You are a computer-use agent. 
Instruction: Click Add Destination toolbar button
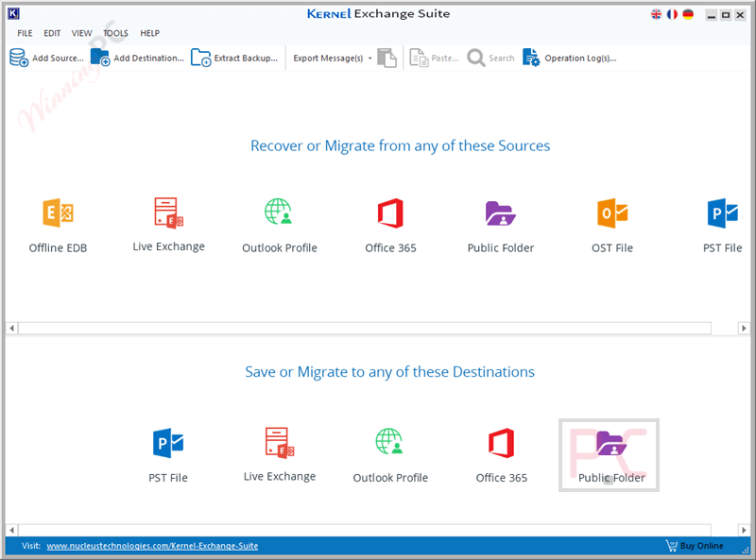(137, 58)
